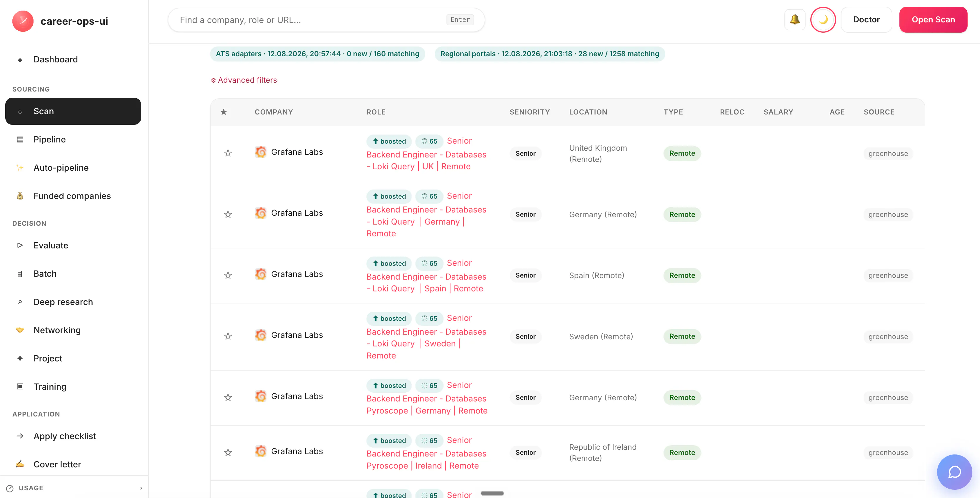Viewport: 980px width, 498px height.
Task: Open Auto-pipeline page
Action: (73, 167)
